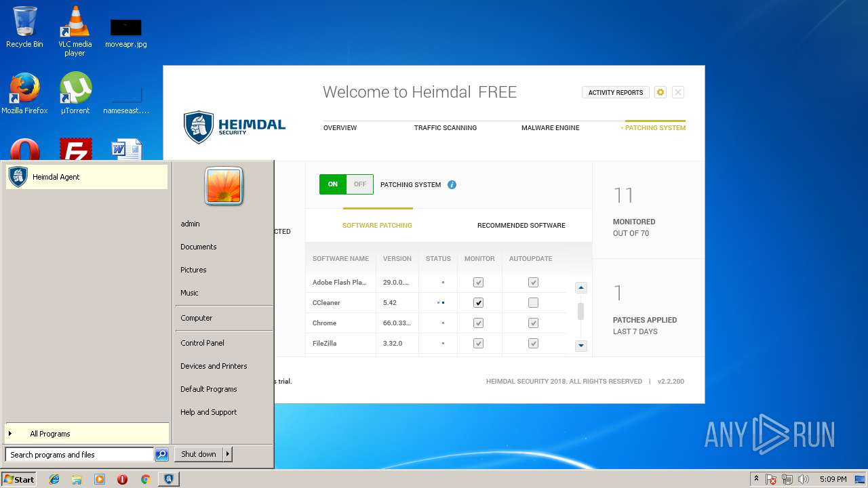The height and width of the screenshot is (488, 868).
Task: Open Devices and Printers
Action: (x=214, y=366)
